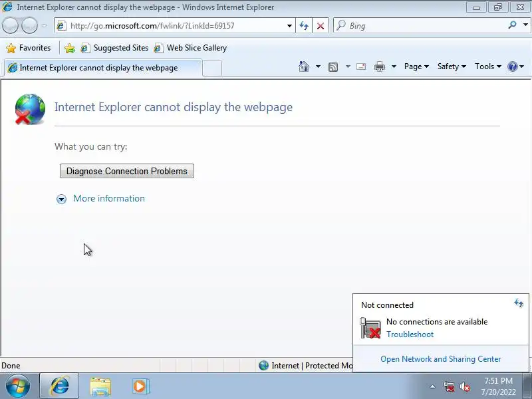Open the Favorites center
Viewport: 532px width, 399px height.
(x=28, y=48)
